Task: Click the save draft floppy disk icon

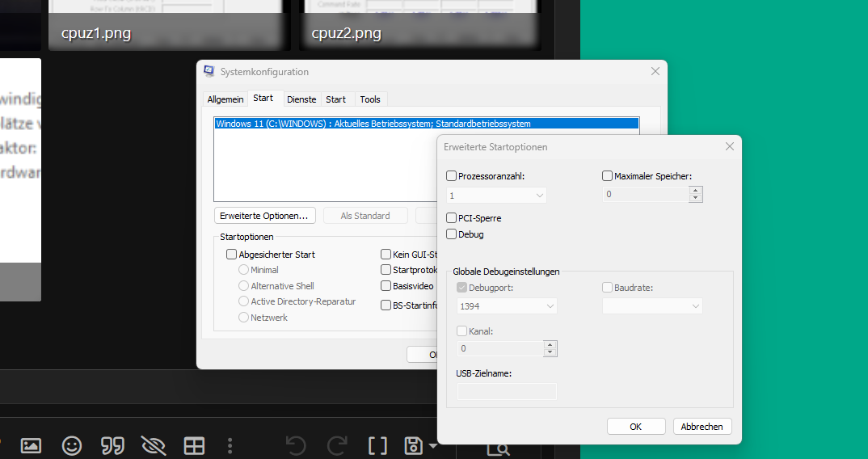Action: click(414, 446)
